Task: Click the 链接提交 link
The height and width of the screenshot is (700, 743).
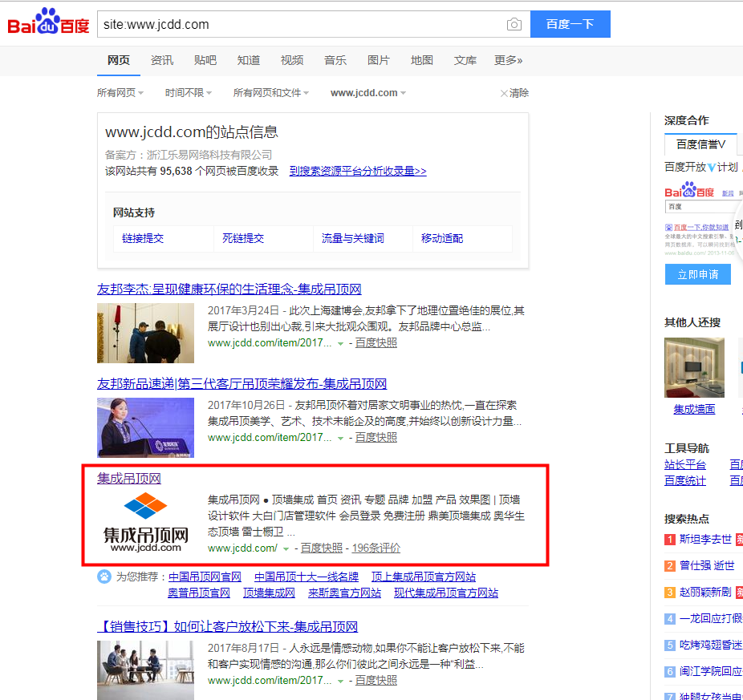Action: pyautogui.click(x=143, y=238)
